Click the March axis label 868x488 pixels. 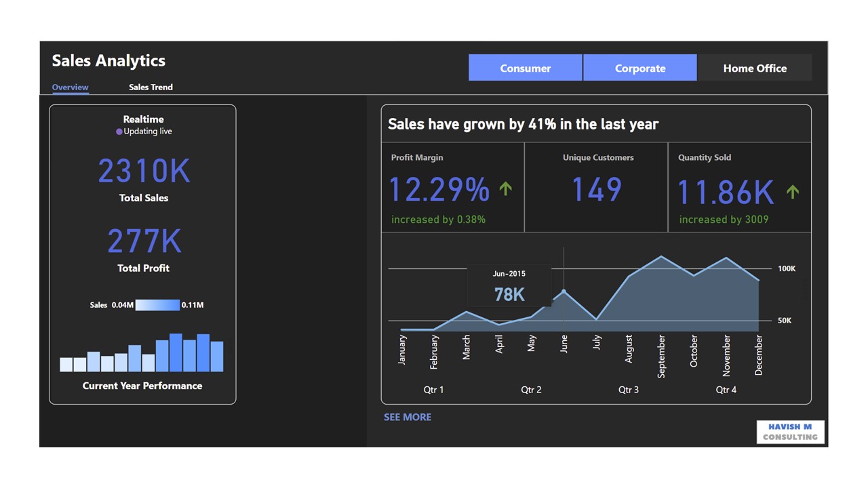click(x=467, y=347)
